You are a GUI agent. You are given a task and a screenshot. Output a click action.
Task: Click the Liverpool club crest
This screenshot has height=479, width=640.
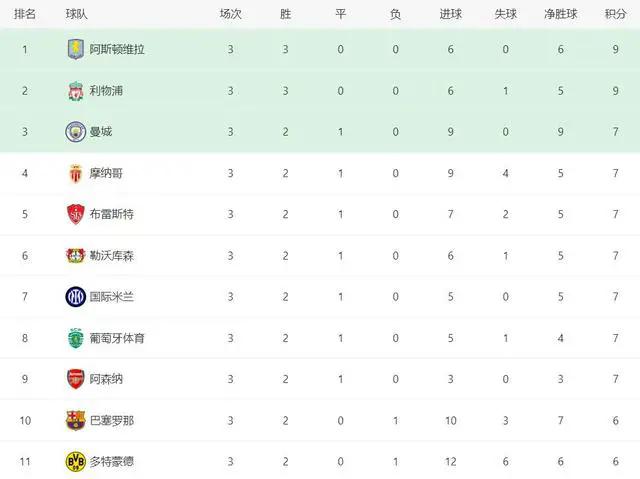click(76, 91)
